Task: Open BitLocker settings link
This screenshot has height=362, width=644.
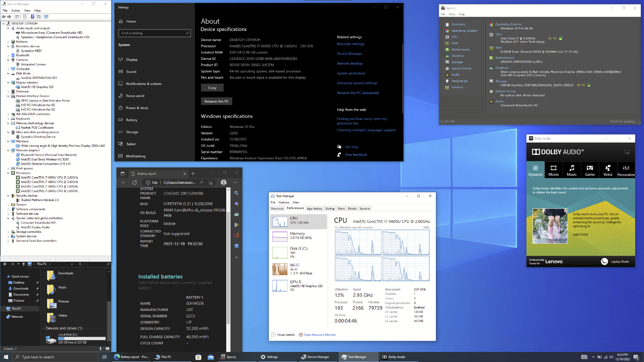Action: pos(351,44)
